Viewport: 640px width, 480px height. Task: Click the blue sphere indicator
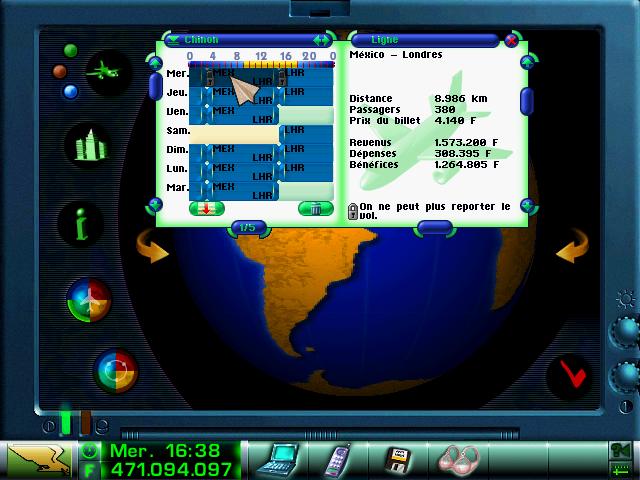(70, 92)
